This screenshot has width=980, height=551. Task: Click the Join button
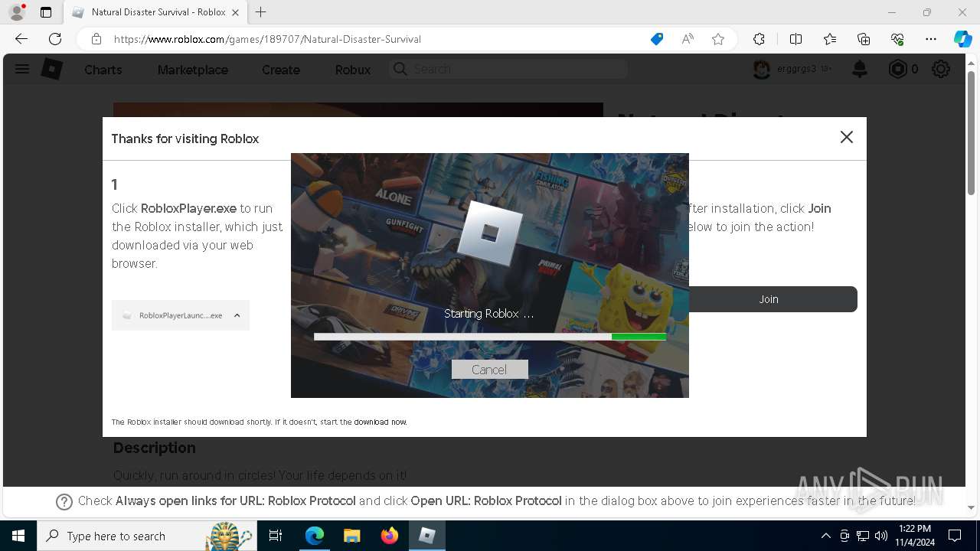769,299
